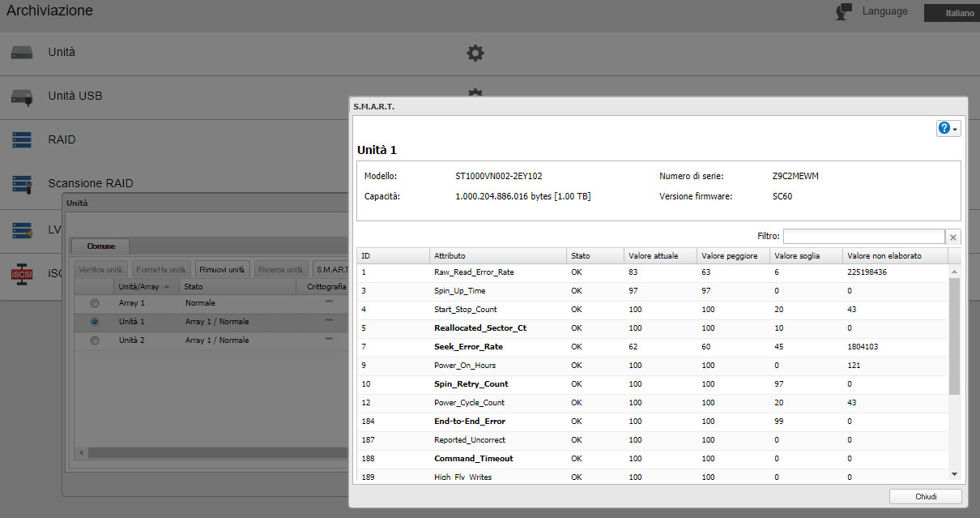Select the Unità 1 radio button
The image size is (980, 518).
(95, 322)
